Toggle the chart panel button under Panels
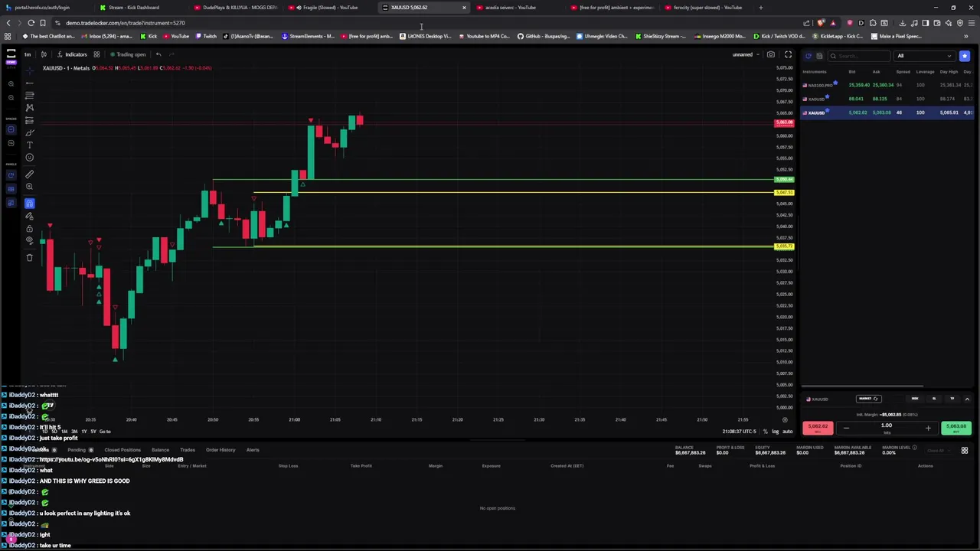980x551 pixels. coord(11,175)
